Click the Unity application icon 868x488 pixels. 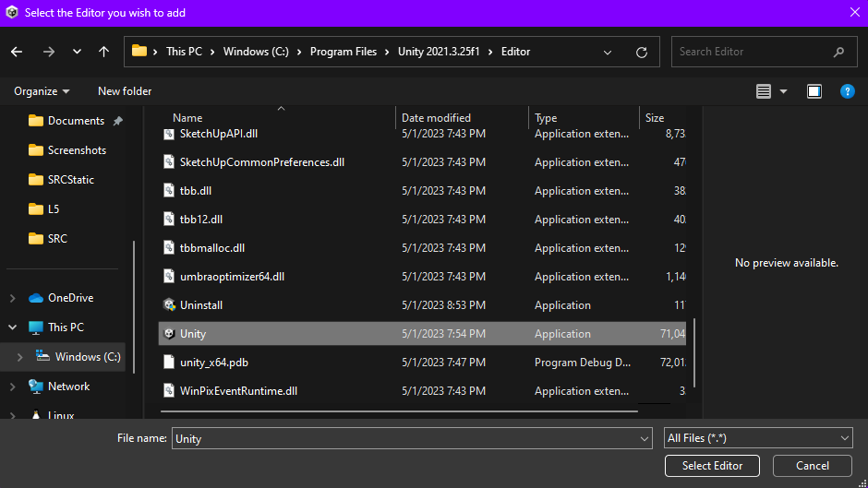pos(169,334)
